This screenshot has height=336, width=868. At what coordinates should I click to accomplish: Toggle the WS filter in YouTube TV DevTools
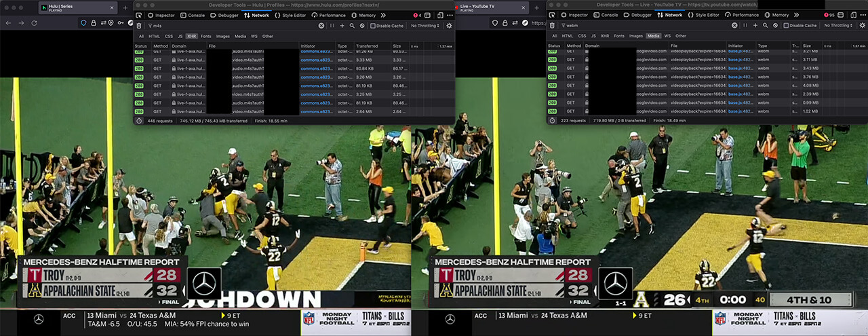(x=667, y=36)
